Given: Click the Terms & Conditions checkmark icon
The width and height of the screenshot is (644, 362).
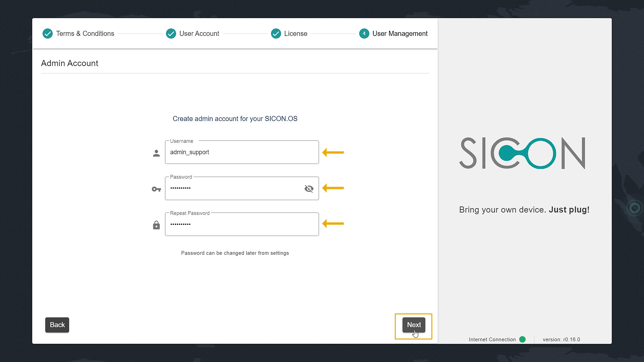Looking at the screenshot, I should point(48,34).
